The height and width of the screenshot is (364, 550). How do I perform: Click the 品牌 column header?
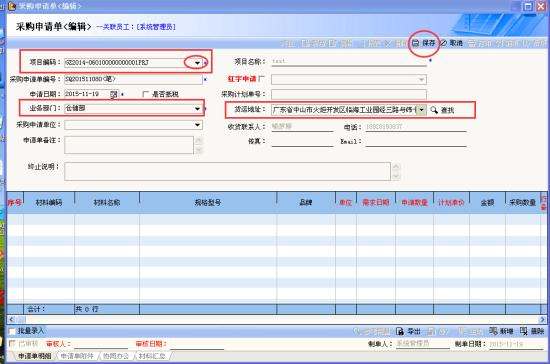click(x=306, y=202)
